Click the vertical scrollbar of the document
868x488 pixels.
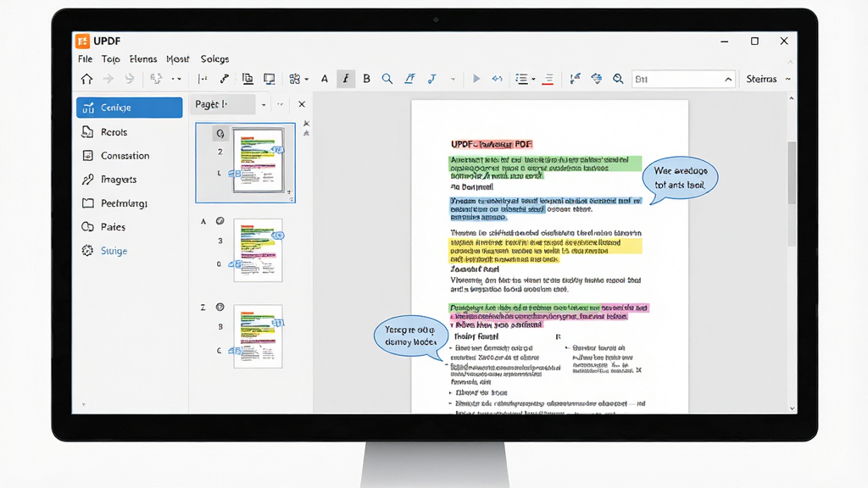click(x=792, y=172)
